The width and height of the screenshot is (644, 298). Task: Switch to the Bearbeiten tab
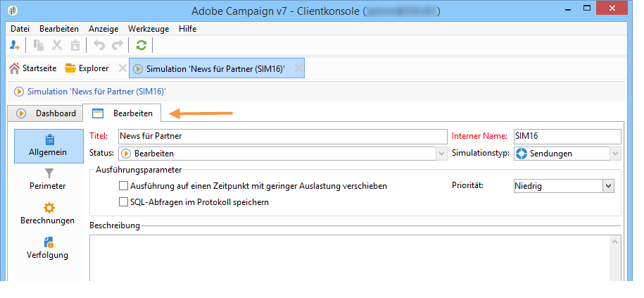[122, 113]
